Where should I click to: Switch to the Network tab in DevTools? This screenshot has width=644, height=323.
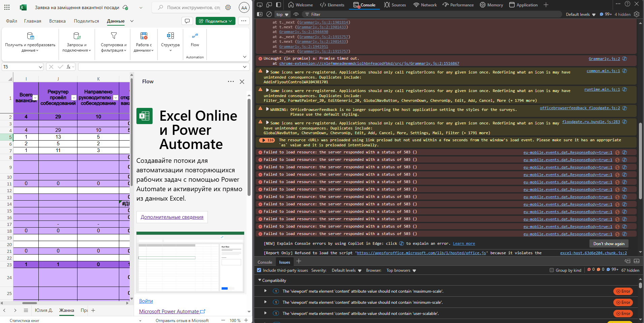pos(425,5)
